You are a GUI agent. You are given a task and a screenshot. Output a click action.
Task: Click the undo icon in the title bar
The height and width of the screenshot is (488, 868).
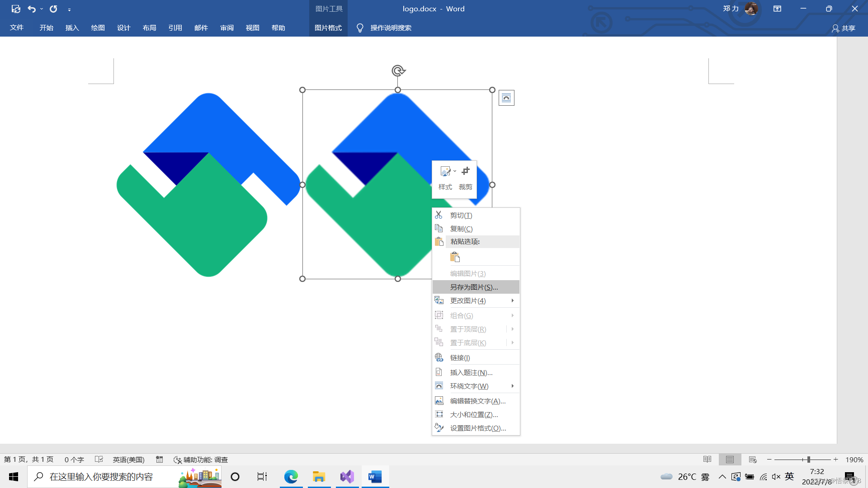(x=31, y=9)
